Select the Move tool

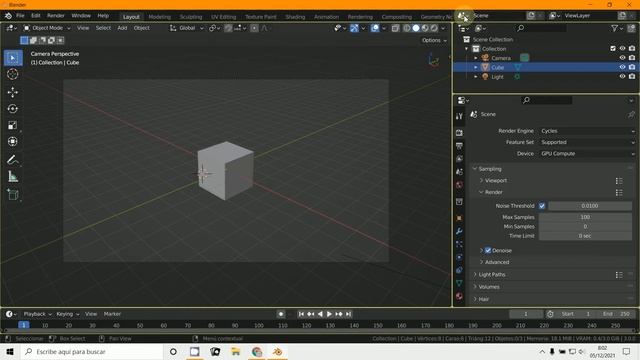click(x=13, y=92)
